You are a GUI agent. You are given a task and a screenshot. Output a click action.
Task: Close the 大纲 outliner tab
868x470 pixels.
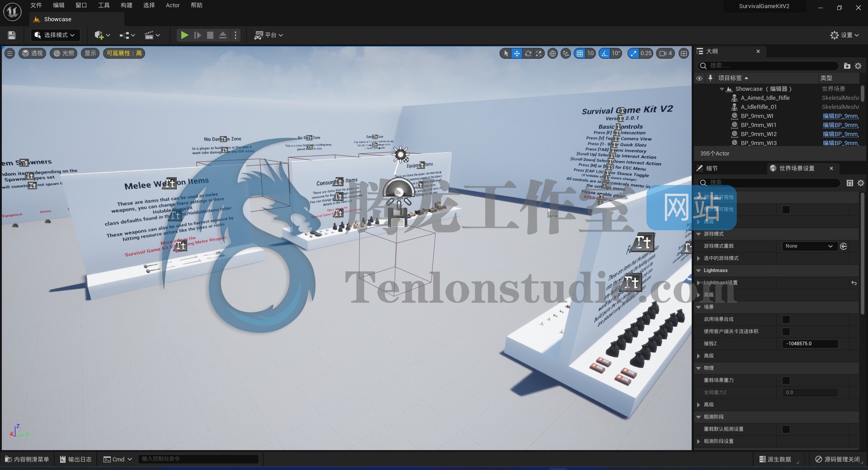click(758, 52)
